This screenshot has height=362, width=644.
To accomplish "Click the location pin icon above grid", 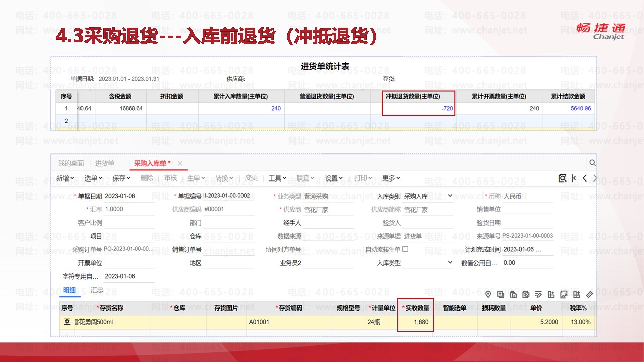I will click(x=488, y=295).
